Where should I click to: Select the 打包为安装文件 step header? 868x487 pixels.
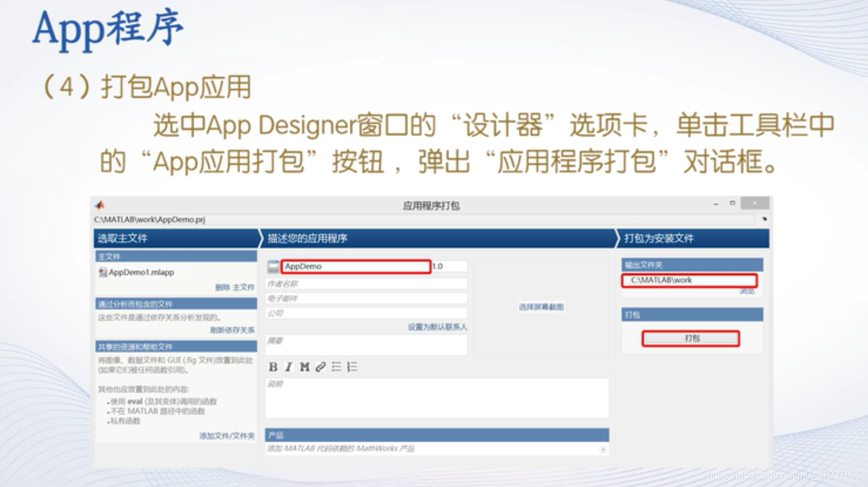693,238
